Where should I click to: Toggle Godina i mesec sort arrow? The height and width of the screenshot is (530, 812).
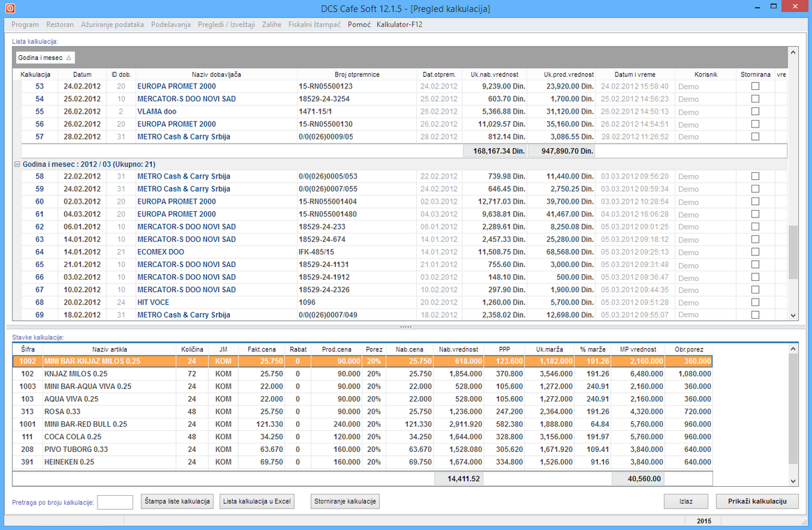[69, 58]
